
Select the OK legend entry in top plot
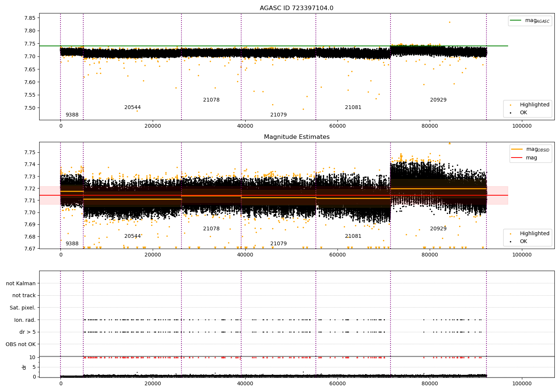point(518,112)
